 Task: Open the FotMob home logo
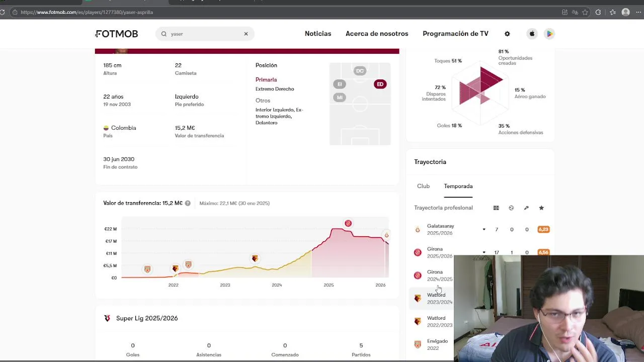point(117,34)
